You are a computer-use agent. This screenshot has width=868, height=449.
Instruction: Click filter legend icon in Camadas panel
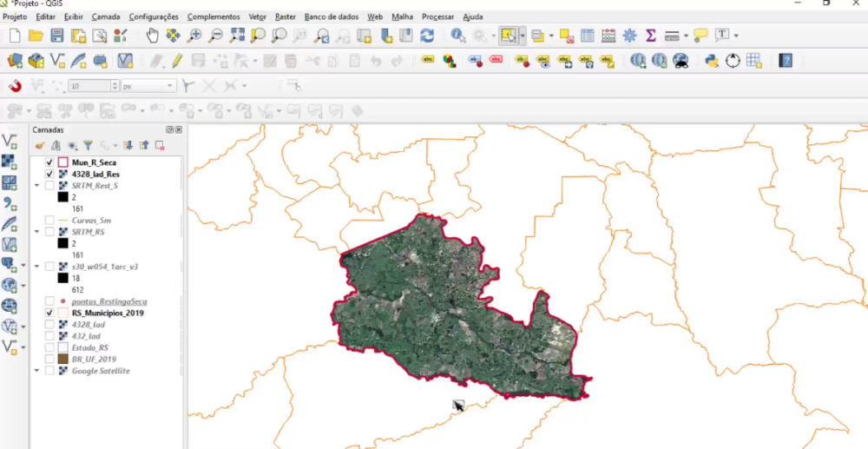coord(88,146)
